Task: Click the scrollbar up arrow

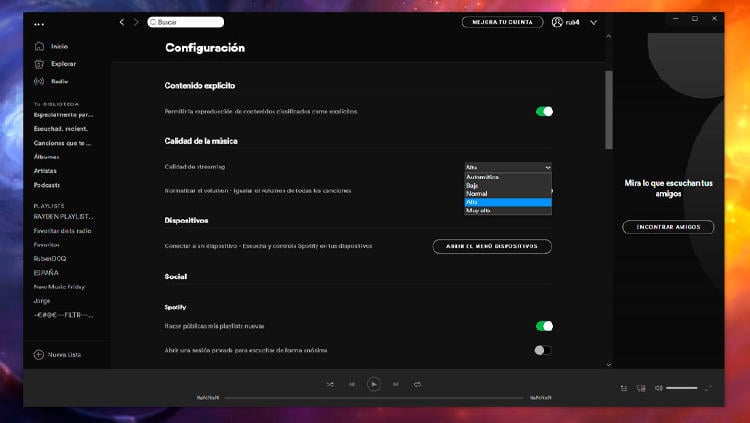Action: [x=609, y=36]
